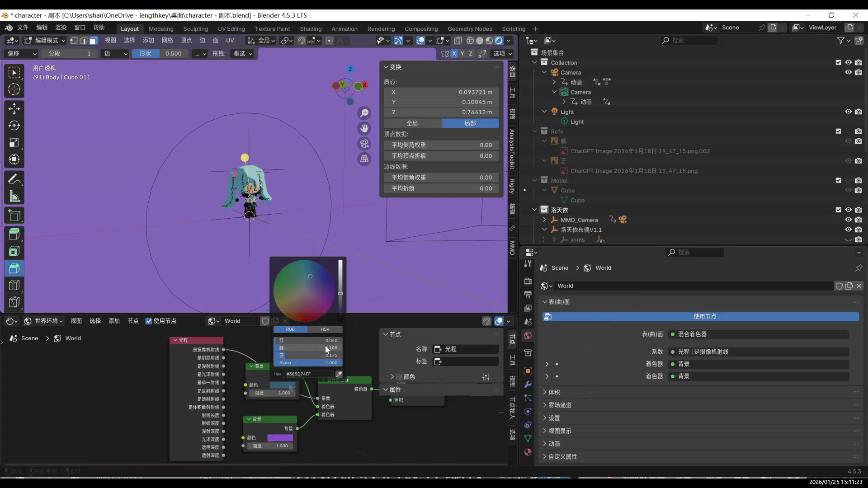This screenshot has width=868, height=488.
Task: Hide the Light collection via eye icon
Action: pyautogui.click(x=848, y=112)
